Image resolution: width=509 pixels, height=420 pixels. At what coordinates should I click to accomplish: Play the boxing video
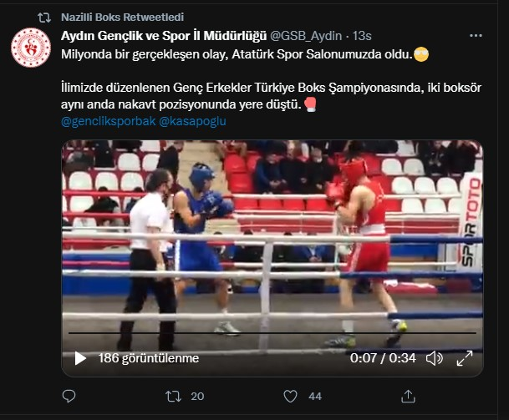click(x=80, y=358)
